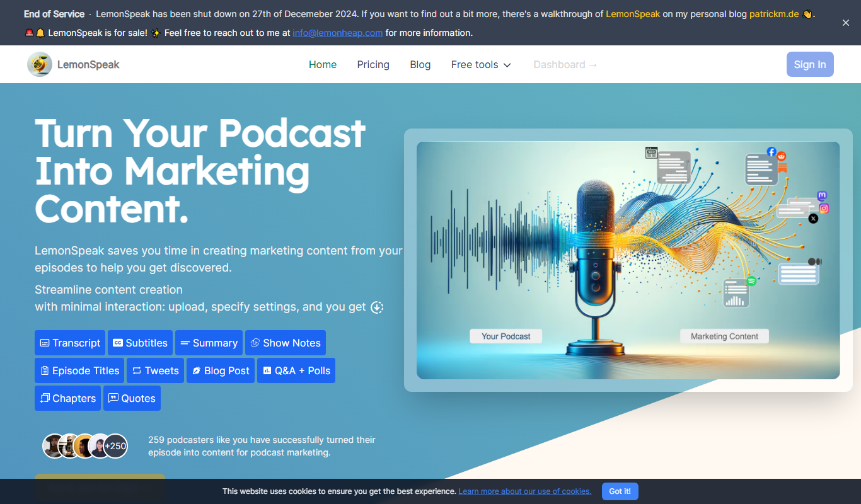Click the LemonSpeak lemon logo icon
861x504 pixels.
pyautogui.click(x=40, y=64)
